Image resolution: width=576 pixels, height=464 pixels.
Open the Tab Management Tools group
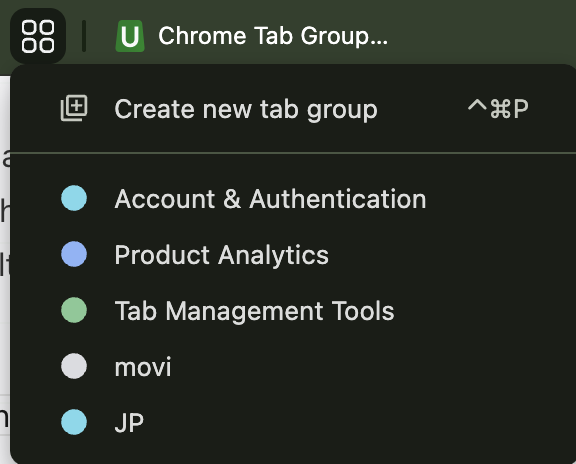tap(294, 311)
